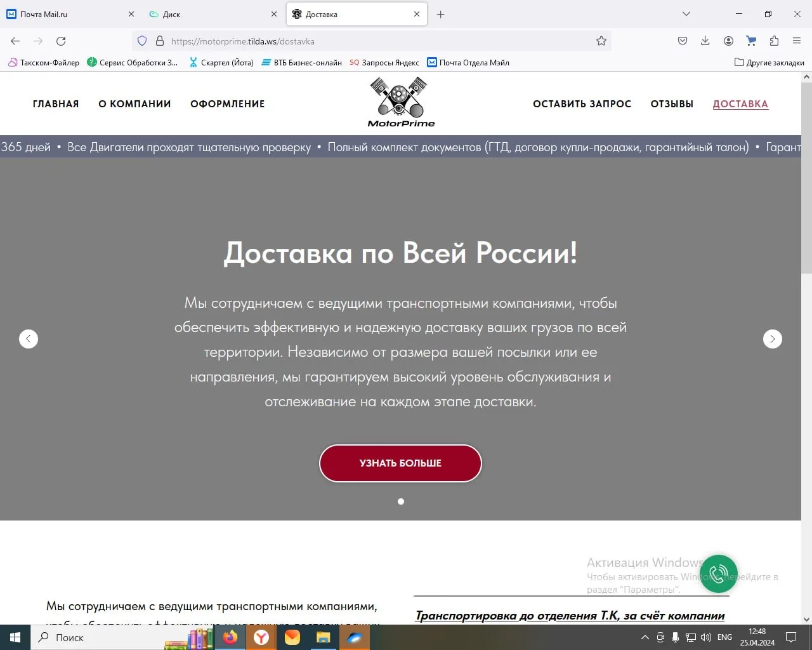Screen dimensions: 812x650
Task: Open the extensions puzzle icon
Action: pos(774,41)
